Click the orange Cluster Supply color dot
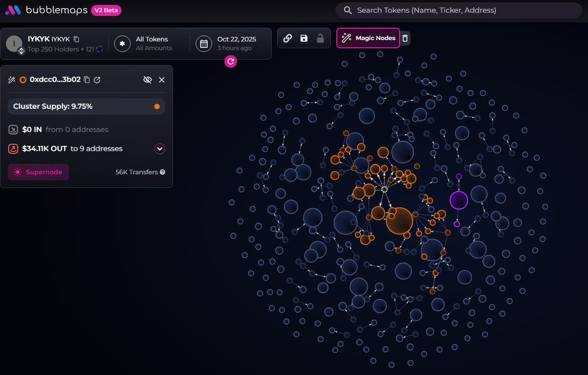The width and height of the screenshot is (588, 375). tap(157, 106)
